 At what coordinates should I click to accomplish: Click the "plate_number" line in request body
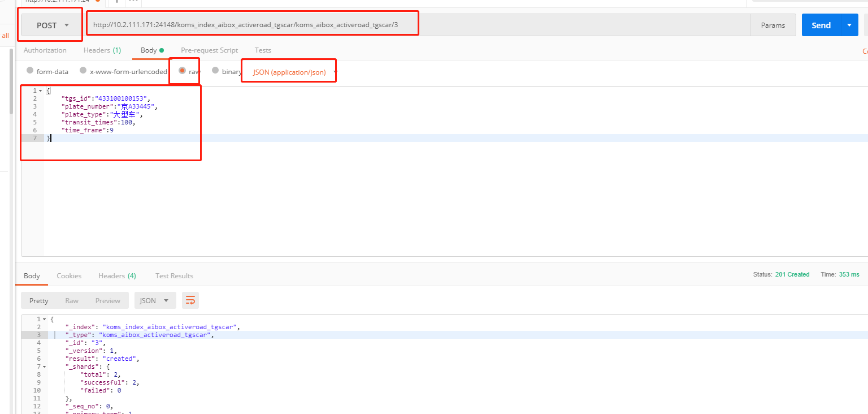pyautogui.click(x=110, y=106)
